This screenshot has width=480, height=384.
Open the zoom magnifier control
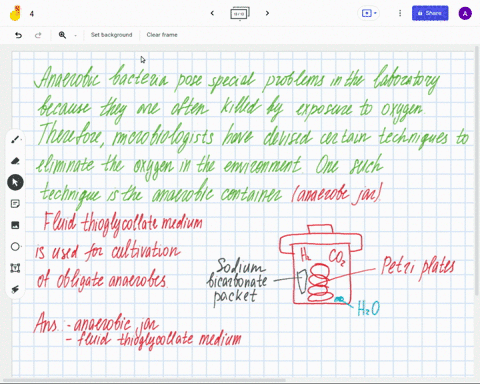[62, 35]
